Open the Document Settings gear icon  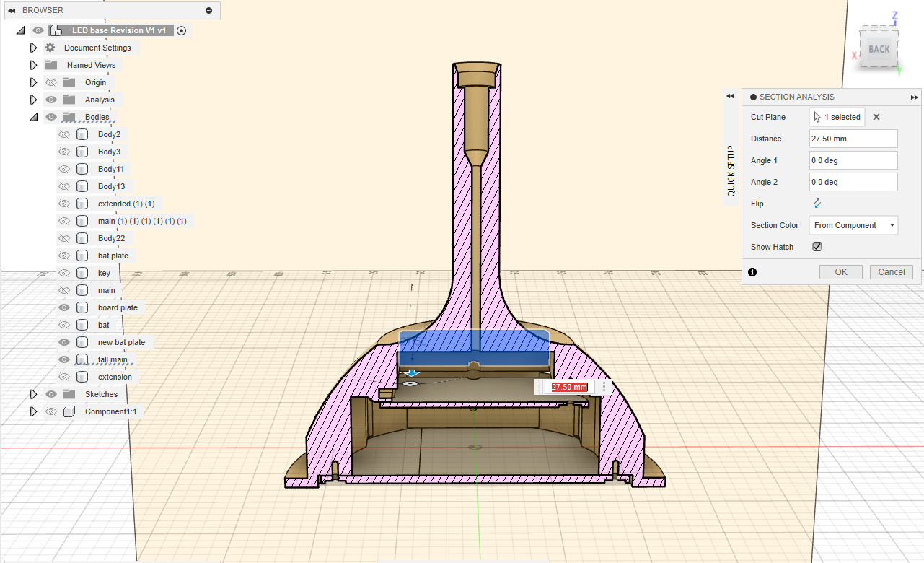(50, 48)
